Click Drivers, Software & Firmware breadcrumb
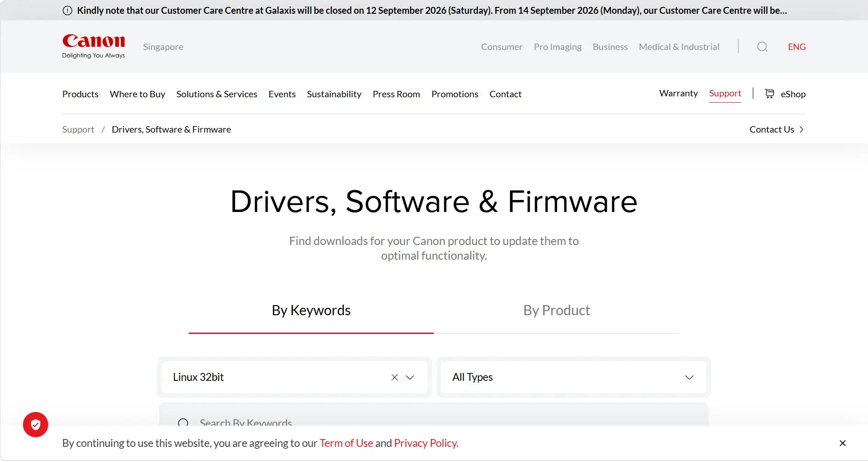Viewport: 868px width, 462px height. click(171, 129)
